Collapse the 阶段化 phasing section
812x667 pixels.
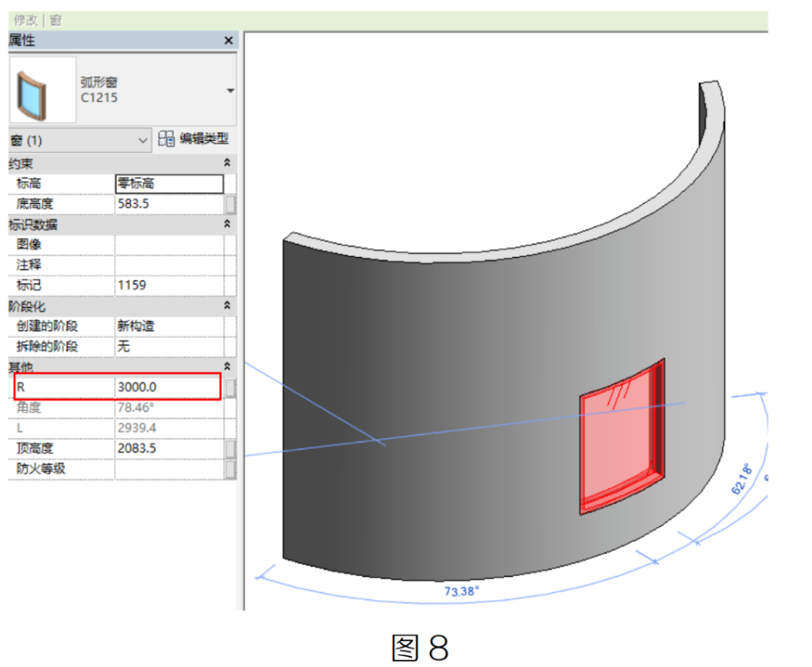pos(227,306)
